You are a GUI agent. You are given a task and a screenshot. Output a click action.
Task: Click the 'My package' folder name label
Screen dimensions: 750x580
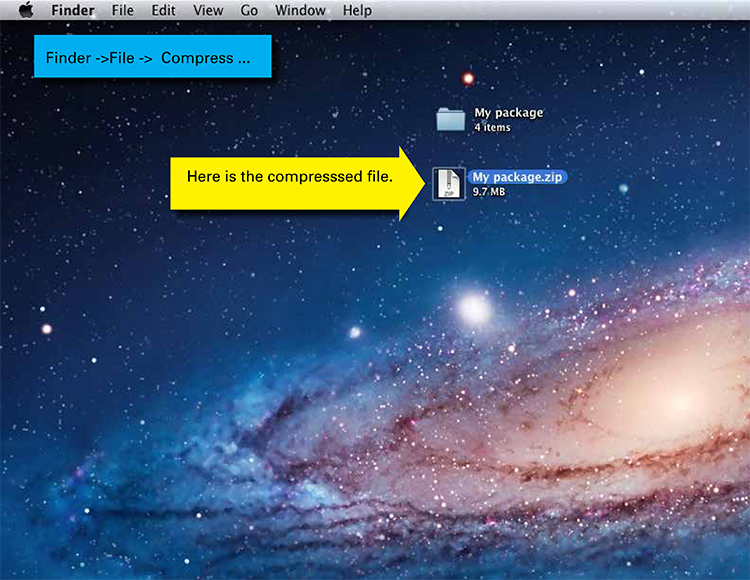coord(508,113)
